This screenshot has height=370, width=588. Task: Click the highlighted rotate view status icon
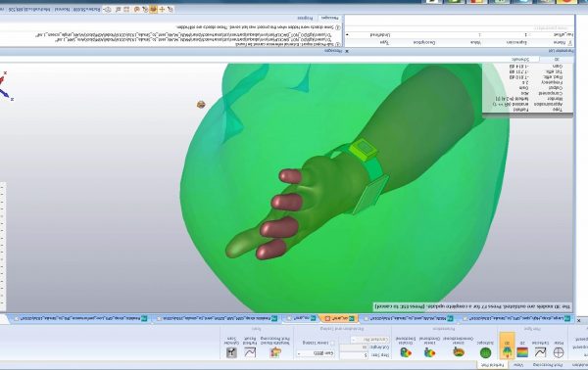153,9
